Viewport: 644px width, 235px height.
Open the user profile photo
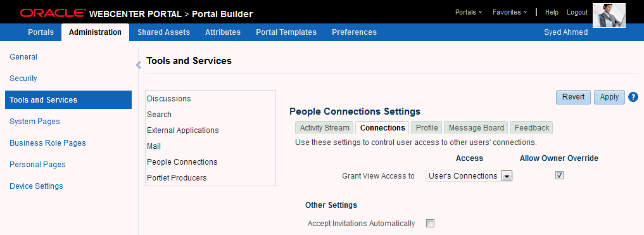pos(609,15)
